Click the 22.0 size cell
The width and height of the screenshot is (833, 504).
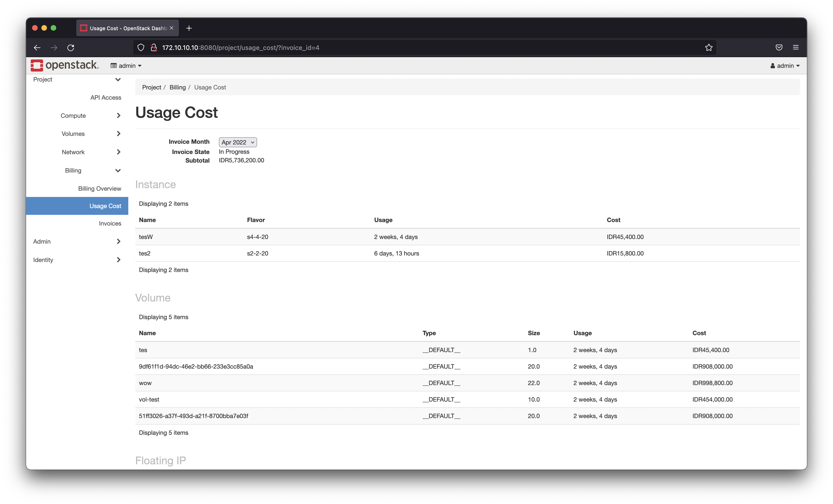tap(533, 383)
